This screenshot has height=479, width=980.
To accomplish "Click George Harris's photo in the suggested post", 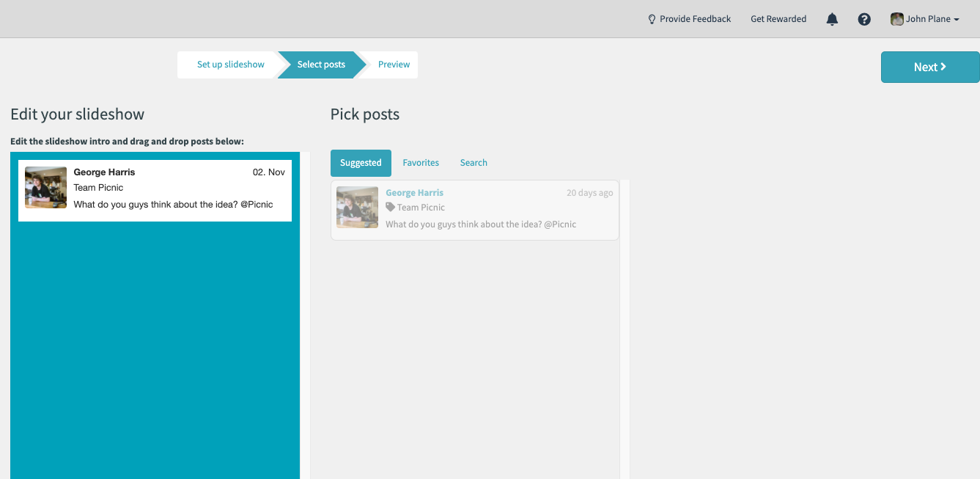I will [x=357, y=208].
